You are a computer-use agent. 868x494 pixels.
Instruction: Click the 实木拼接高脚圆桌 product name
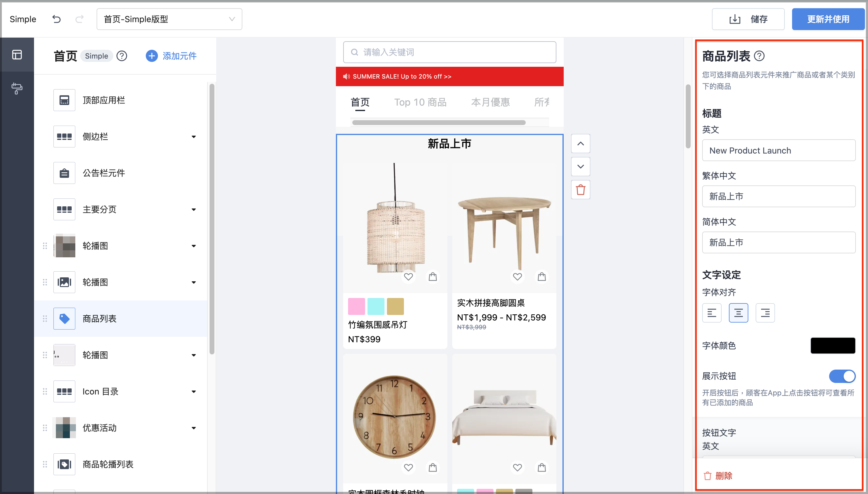[x=491, y=303]
